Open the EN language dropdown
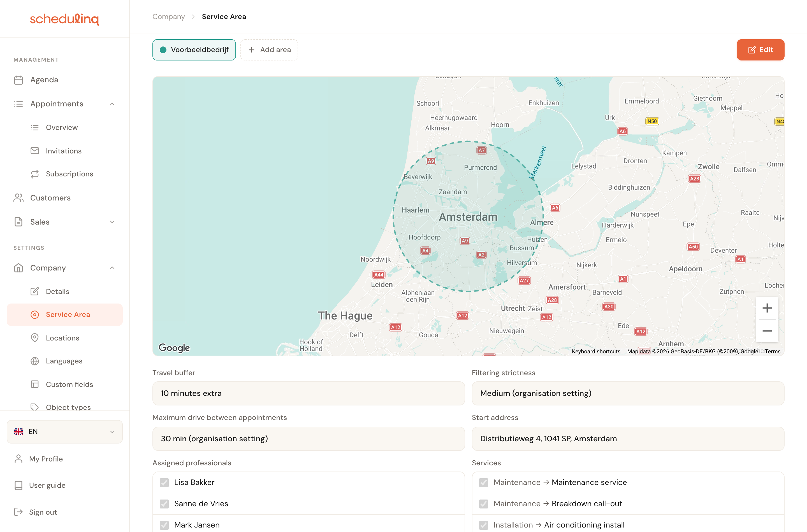 click(x=64, y=431)
